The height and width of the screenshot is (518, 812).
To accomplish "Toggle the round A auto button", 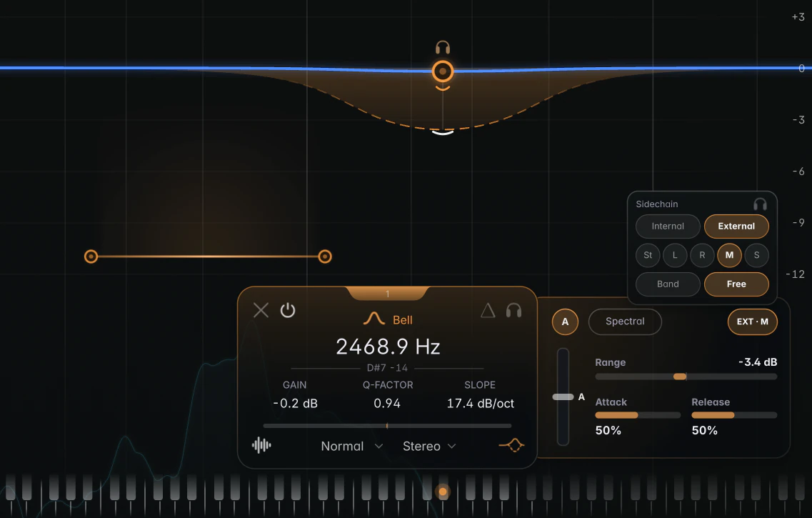I will [565, 322].
